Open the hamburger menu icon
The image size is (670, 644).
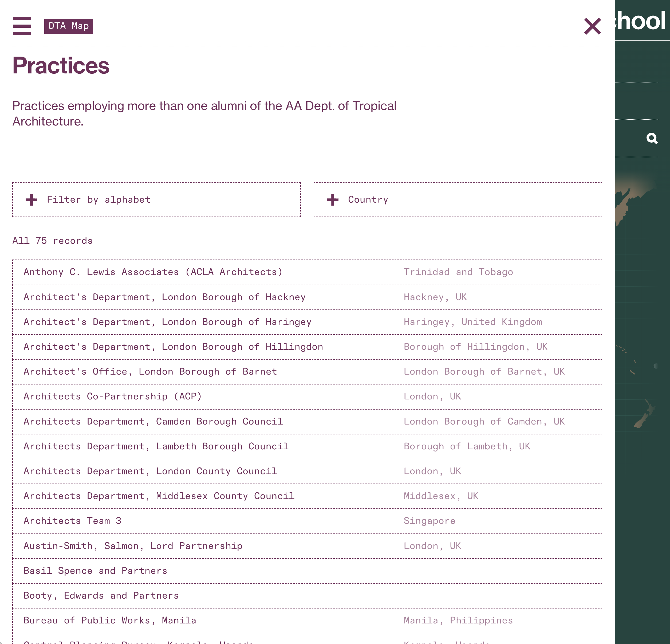(22, 26)
